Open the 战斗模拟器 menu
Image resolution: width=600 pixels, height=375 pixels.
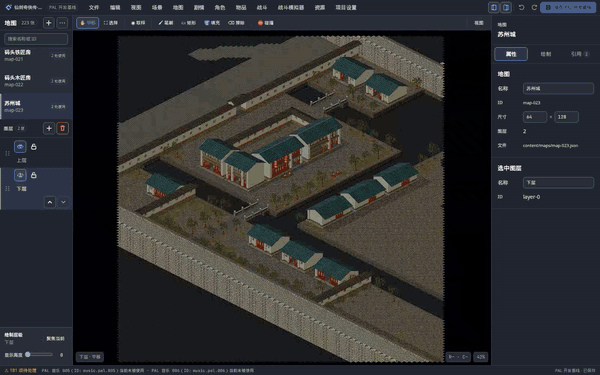tap(291, 8)
